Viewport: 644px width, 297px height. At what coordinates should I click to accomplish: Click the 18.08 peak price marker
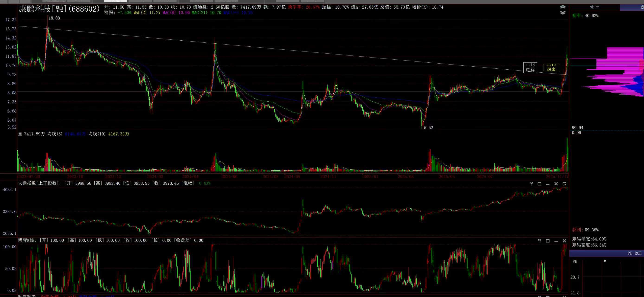click(54, 18)
